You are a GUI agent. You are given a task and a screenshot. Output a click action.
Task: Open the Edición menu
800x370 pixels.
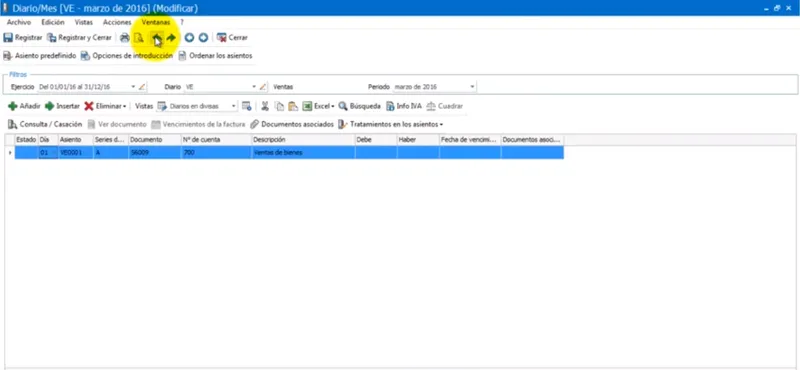tap(53, 22)
